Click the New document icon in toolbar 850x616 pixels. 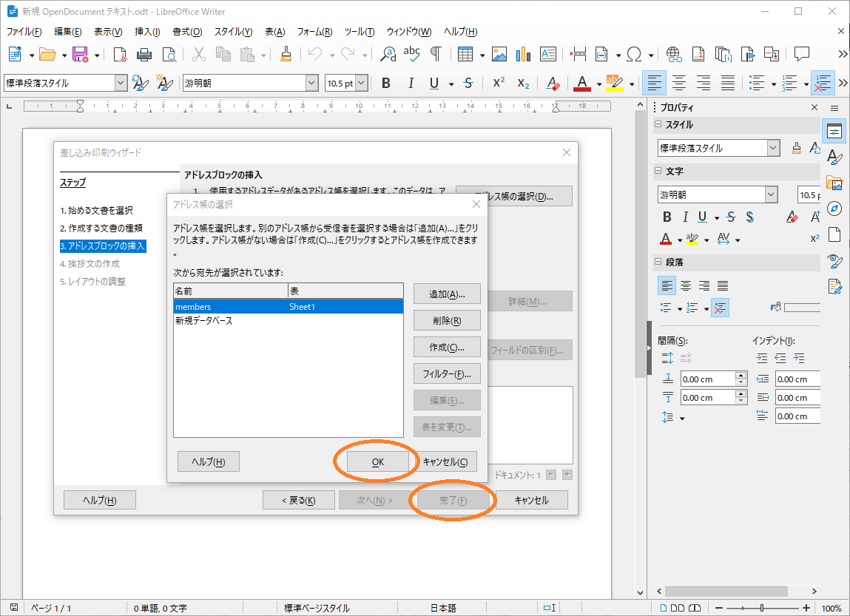16,54
